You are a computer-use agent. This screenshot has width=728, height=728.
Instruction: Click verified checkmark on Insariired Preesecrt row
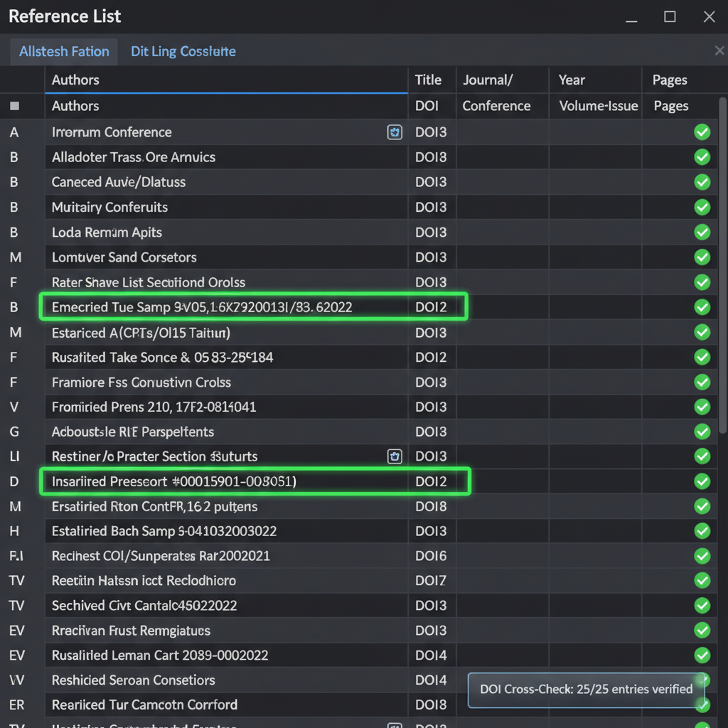(x=702, y=481)
